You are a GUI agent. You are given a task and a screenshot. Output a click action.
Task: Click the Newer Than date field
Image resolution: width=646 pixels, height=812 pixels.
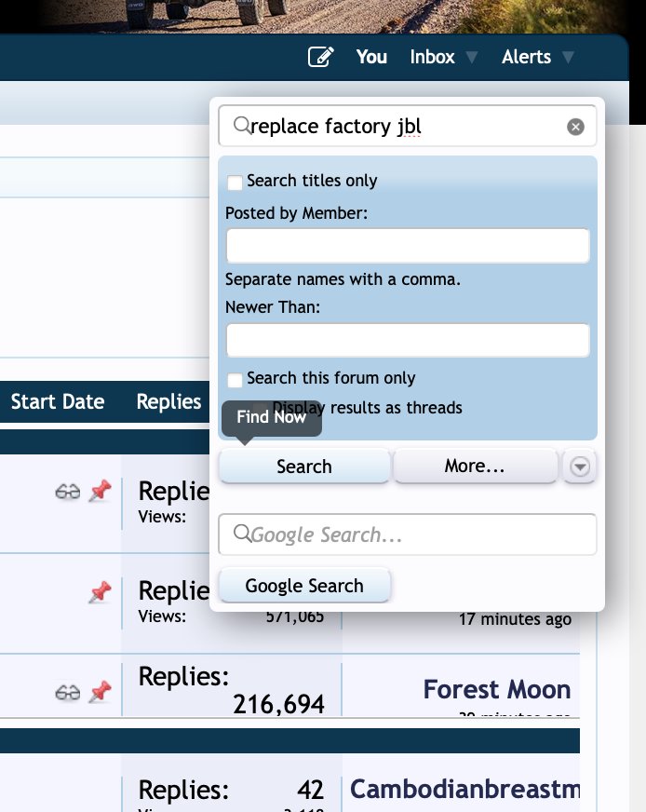(x=408, y=340)
